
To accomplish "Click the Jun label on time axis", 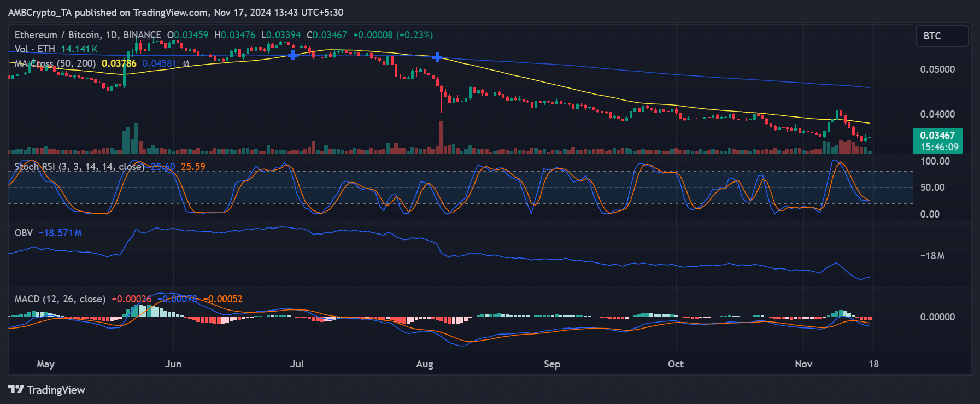I will click(x=173, y=364).
